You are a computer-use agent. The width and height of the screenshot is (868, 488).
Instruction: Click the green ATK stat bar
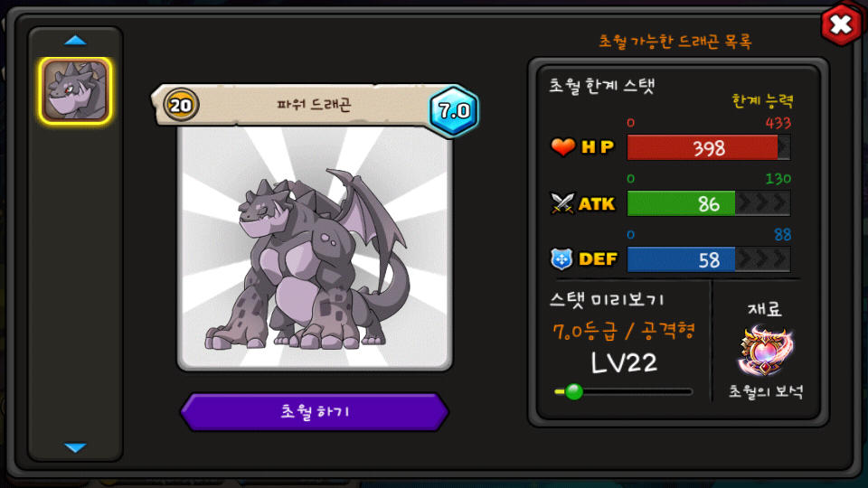709,203
